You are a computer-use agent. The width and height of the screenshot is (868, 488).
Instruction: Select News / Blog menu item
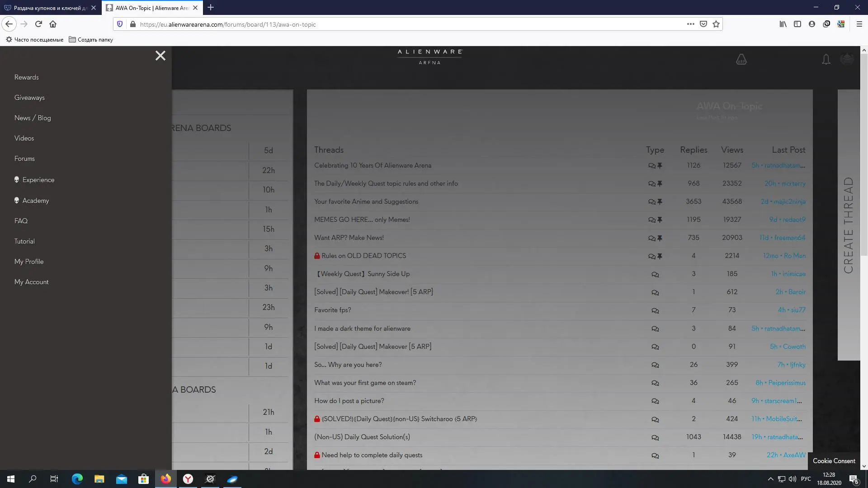click(x=33, y=118)
